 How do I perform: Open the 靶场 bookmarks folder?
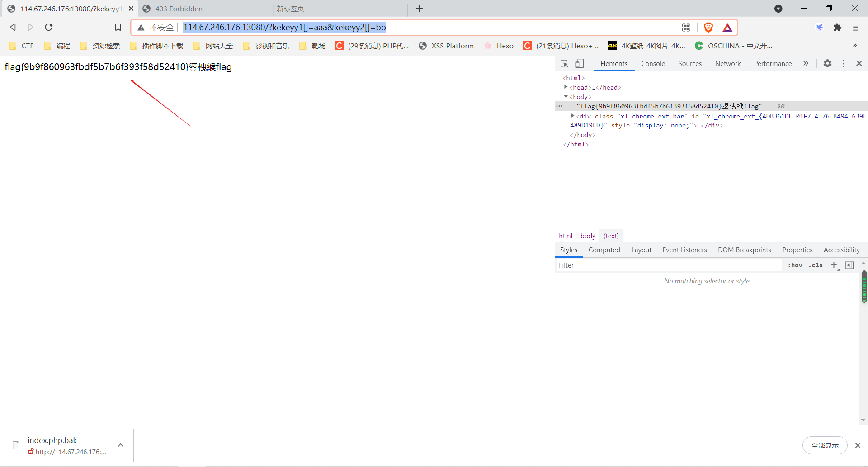click(312, 46)
